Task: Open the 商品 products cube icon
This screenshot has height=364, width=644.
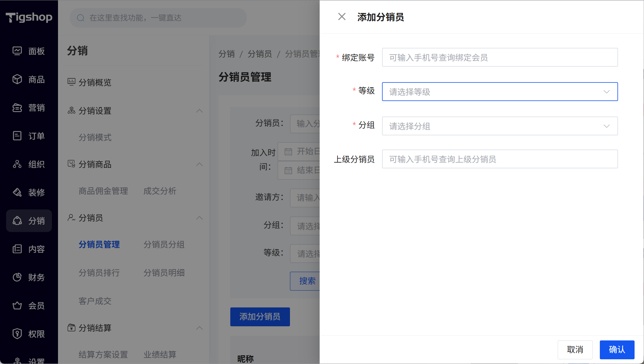Action: [17, 79]
